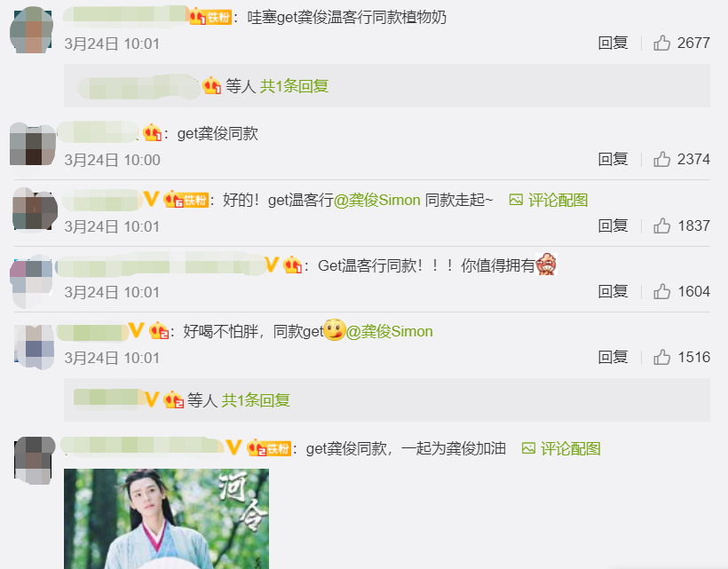Expand 共1条回复 under the 1516-like comment
This screenshot has width=728, height=569.
(x=256, y=400)
